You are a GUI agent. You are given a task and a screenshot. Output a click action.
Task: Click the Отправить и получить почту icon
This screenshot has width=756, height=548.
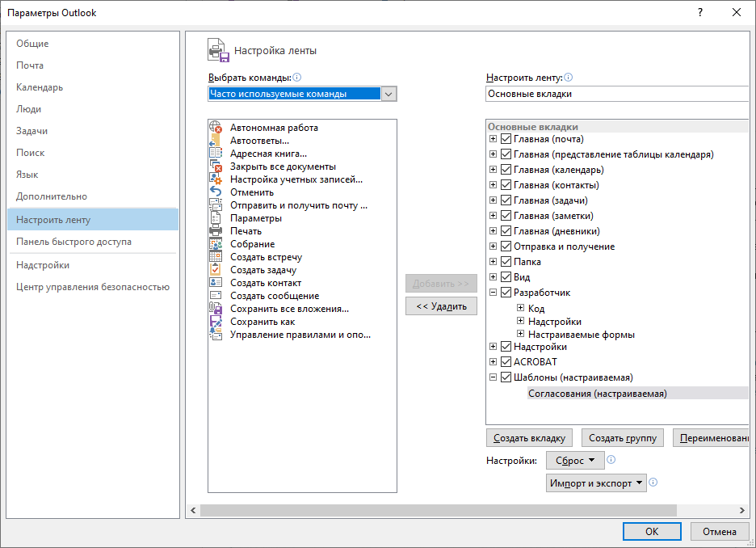click(x=216, y=205)
